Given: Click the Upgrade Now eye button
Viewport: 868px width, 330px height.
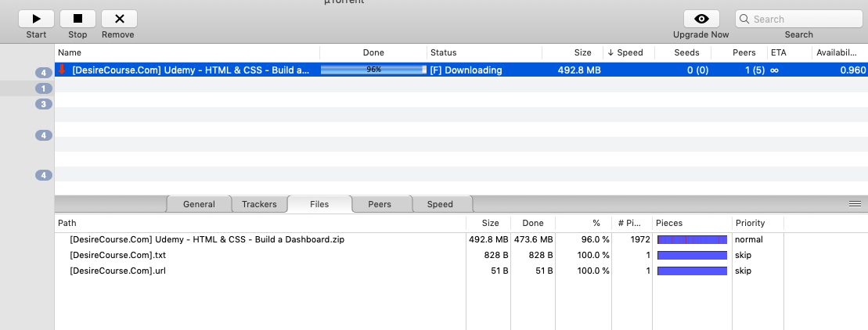Looking at the screenshot, I should pyautogui.click(x=701, y=19).
